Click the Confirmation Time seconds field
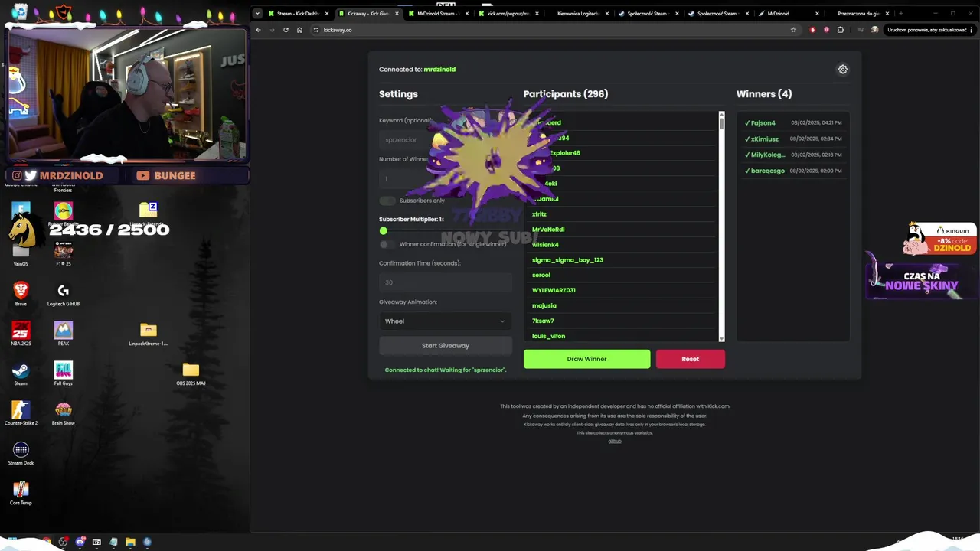980x551 pixels. pos(446,282)
